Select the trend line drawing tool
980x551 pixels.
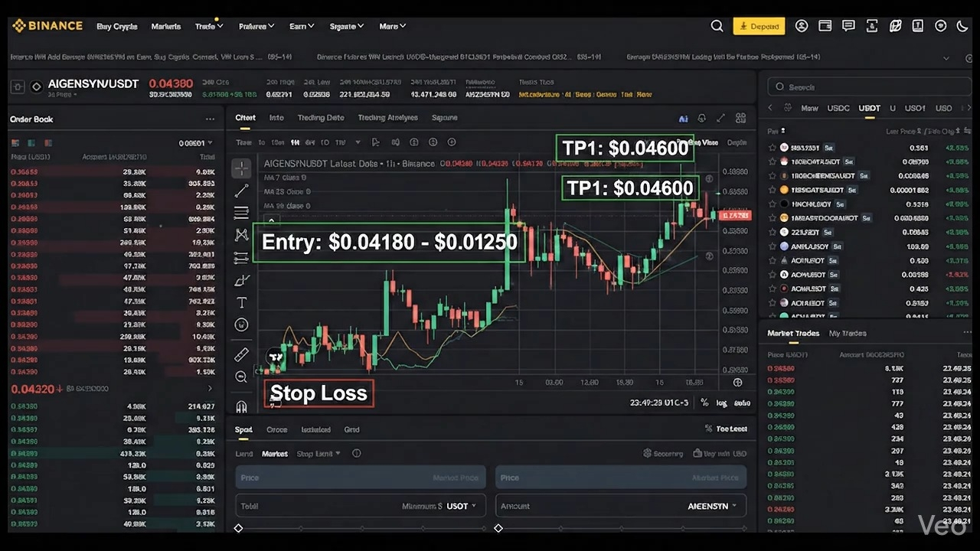pyautogui.click(x=241, y=191)
